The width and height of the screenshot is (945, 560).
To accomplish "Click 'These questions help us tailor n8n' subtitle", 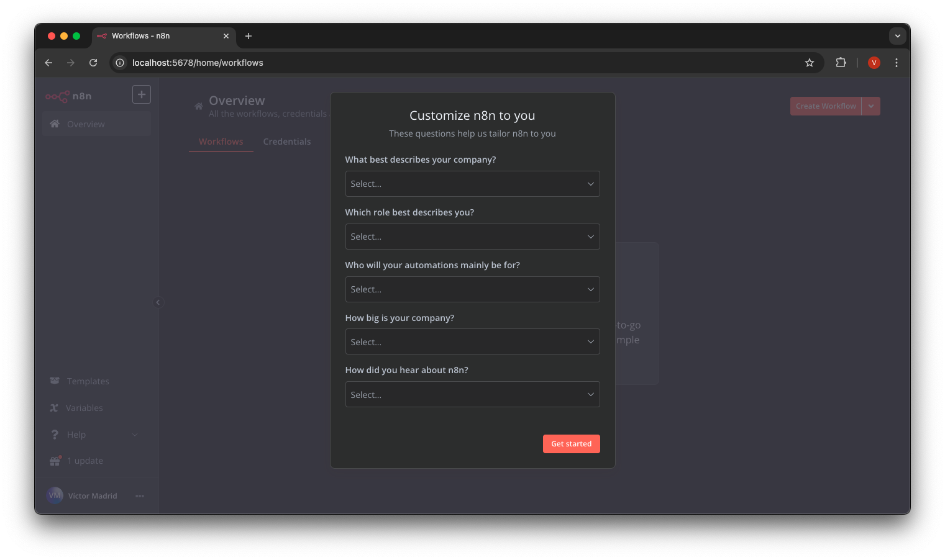I will 472,133.
